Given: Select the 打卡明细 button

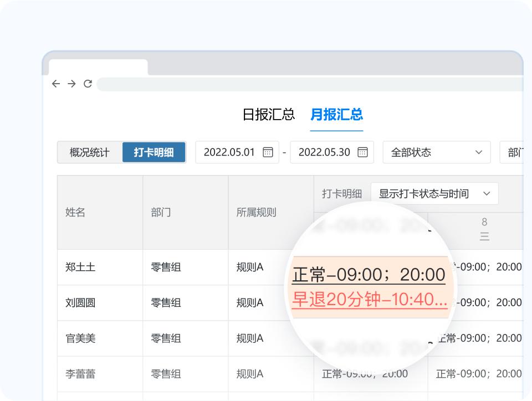Looking at the screenshot, I should pyautogui.click(x=154, y=152).
